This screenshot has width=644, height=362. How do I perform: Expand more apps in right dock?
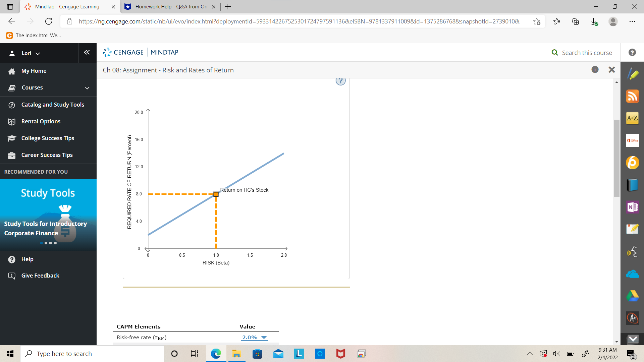coord(633,339)
